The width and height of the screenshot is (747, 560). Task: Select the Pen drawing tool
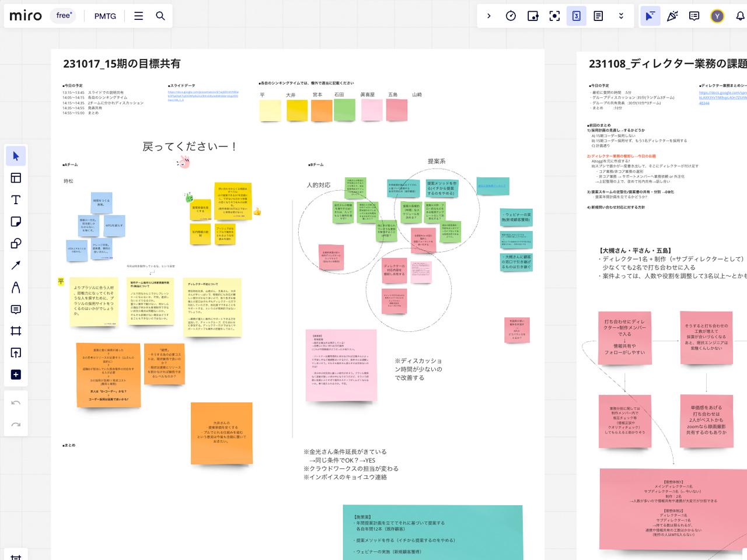(16, 288)
